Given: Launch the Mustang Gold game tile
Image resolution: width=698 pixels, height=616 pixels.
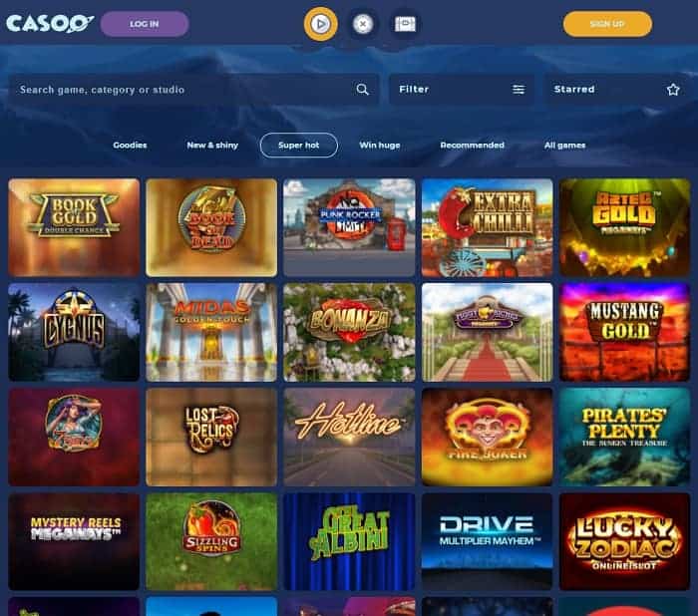Looking at the screenshot, I should click(624, 332).
